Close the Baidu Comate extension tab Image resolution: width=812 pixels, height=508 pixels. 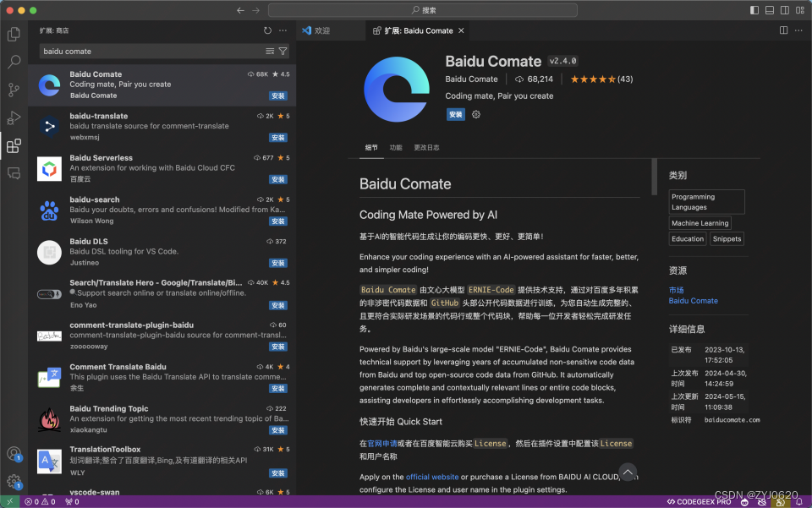click(461, 30)
